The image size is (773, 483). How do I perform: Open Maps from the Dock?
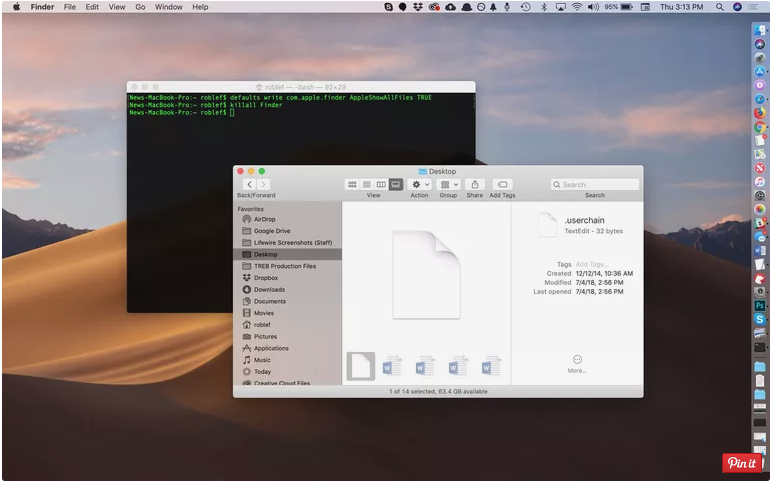coord(760,155)
